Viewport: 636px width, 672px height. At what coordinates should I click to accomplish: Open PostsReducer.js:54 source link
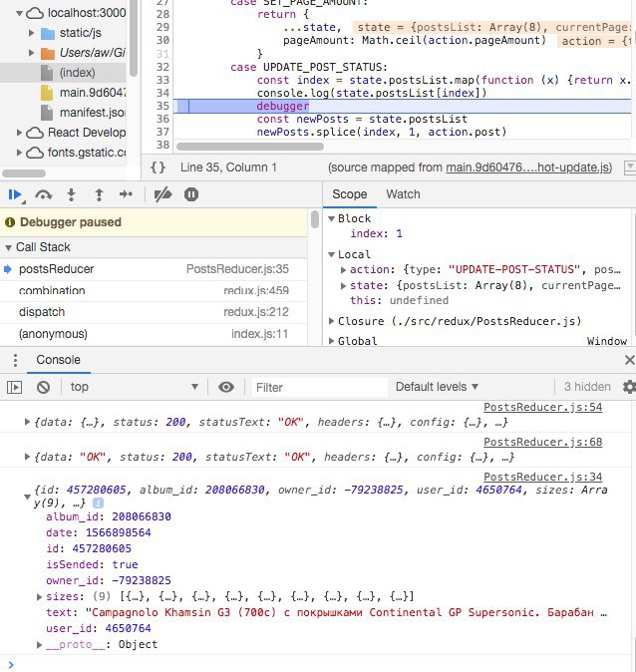click(542, 408)
